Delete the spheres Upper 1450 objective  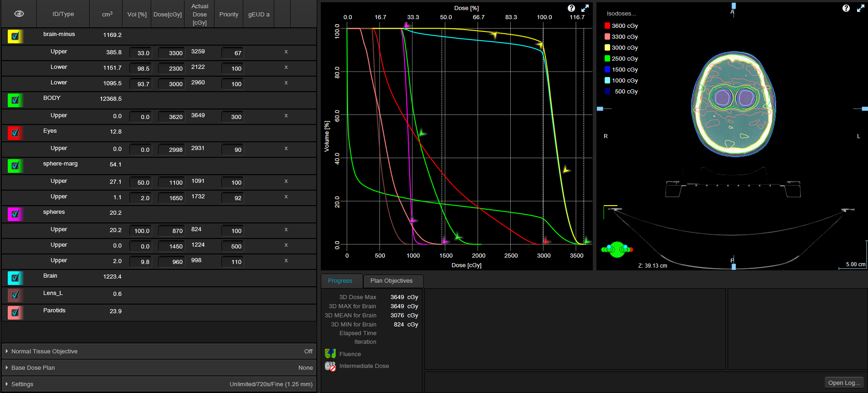click(286, 245)
